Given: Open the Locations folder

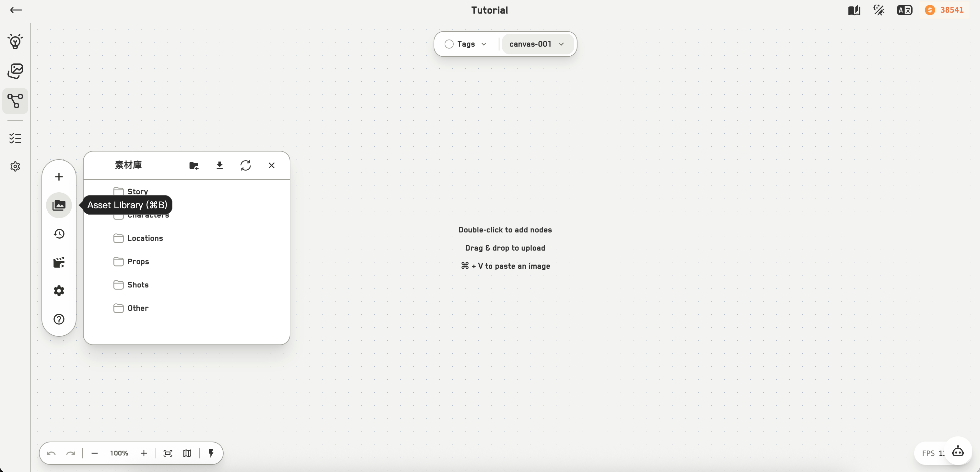Looking at the screenshot, I should pos(138,238).
